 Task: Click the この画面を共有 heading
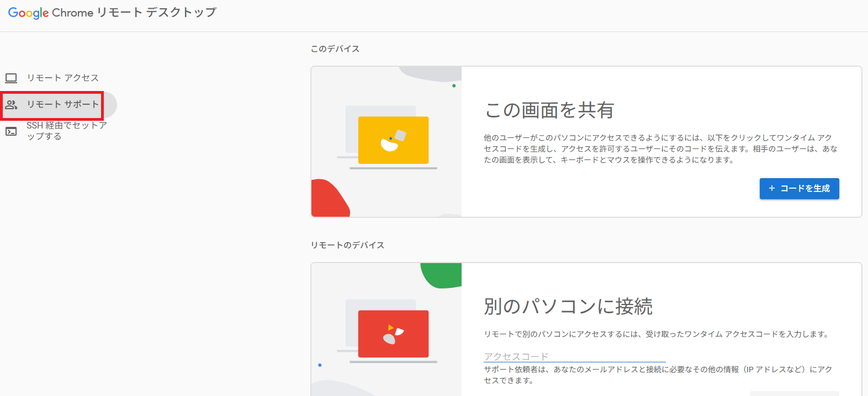click(x=549, y=110)
